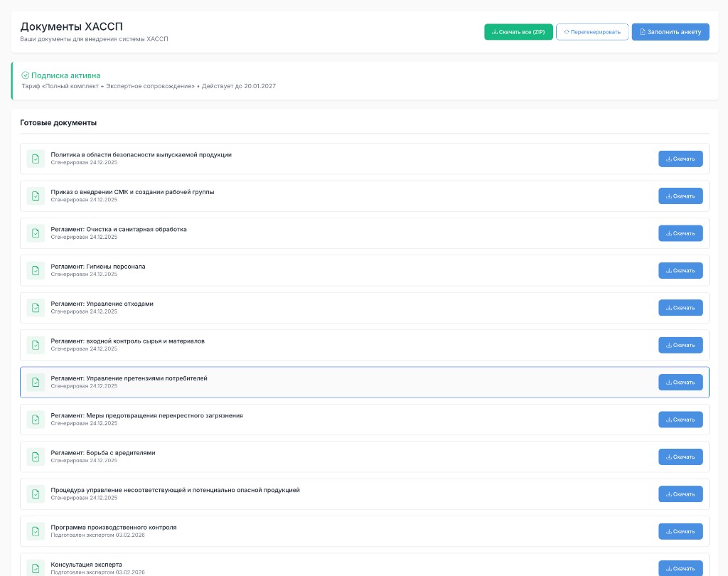Click the document icon for Консультация эксперта

pos(36,568)
